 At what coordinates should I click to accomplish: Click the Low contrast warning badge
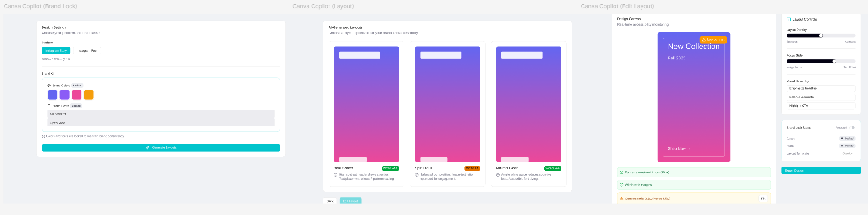713,40
